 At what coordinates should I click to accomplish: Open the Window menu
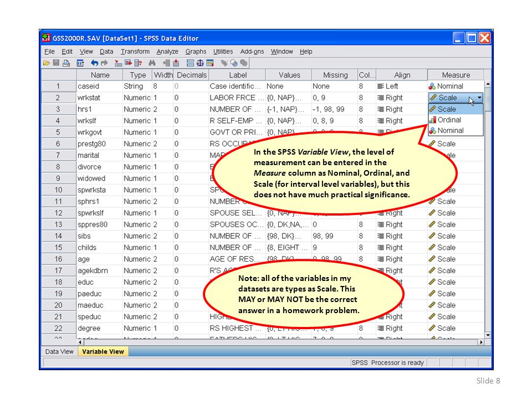[282, 52]
